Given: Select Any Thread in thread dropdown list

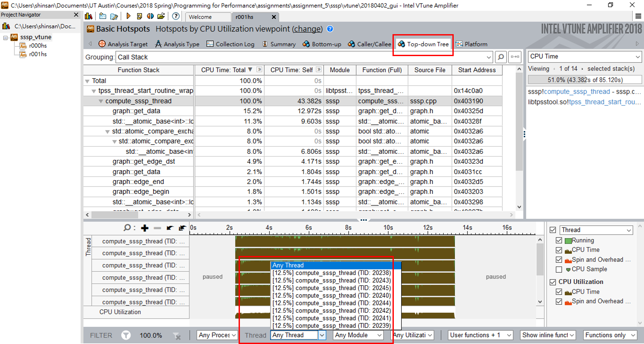Looking at the screenshot, I should (336, 265).
